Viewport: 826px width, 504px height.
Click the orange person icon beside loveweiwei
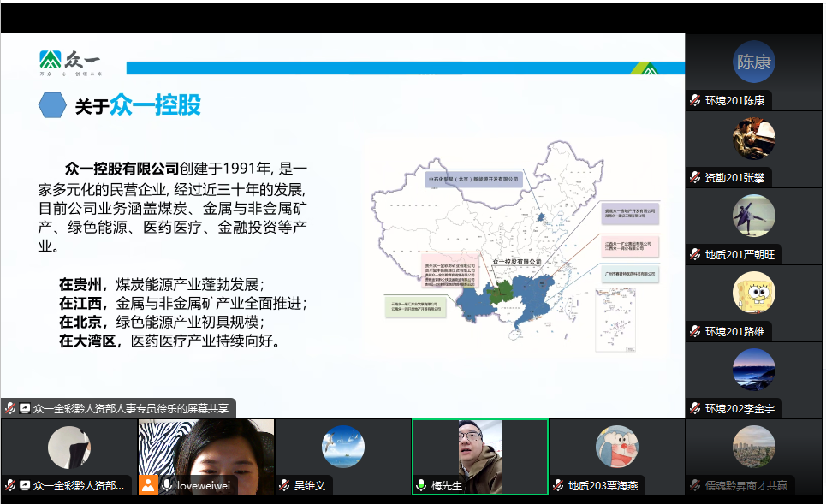(148, 486)
